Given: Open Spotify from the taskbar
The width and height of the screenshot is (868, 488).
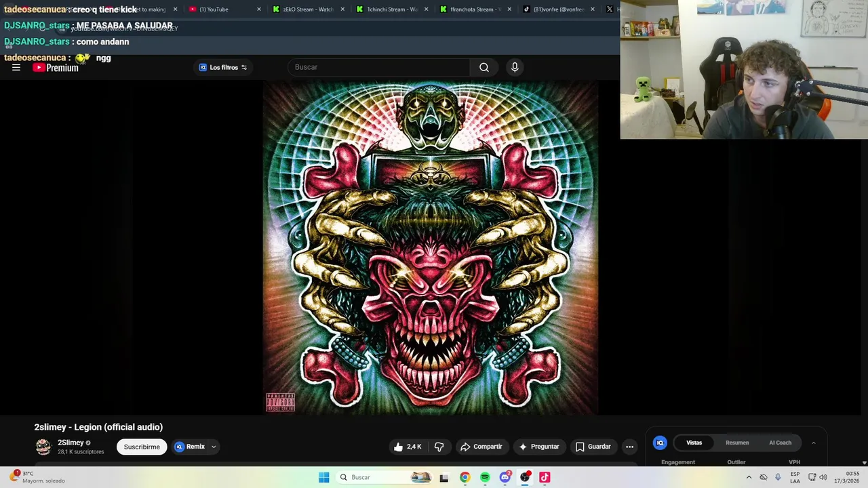Looking at the screenshot, I should [x=485, y=477].
